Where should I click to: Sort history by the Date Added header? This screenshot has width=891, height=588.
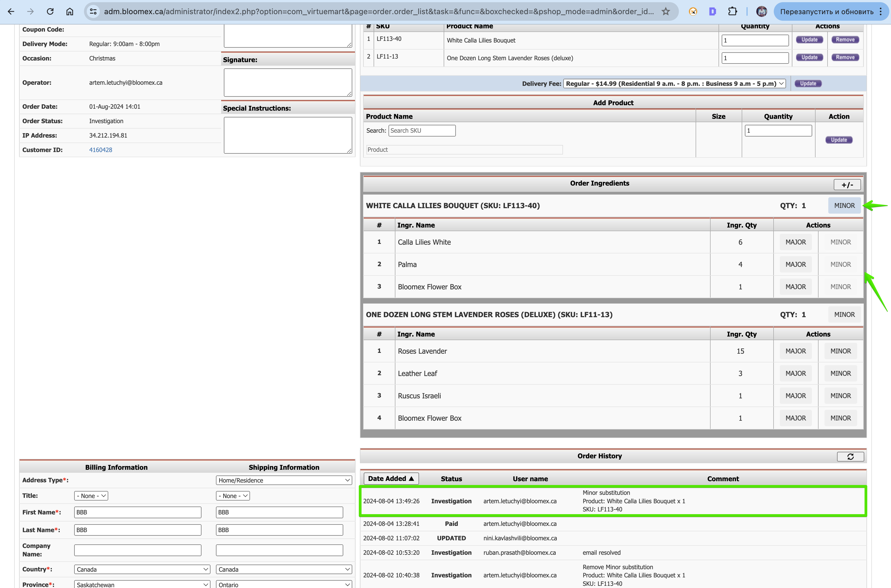coord(391,478)
